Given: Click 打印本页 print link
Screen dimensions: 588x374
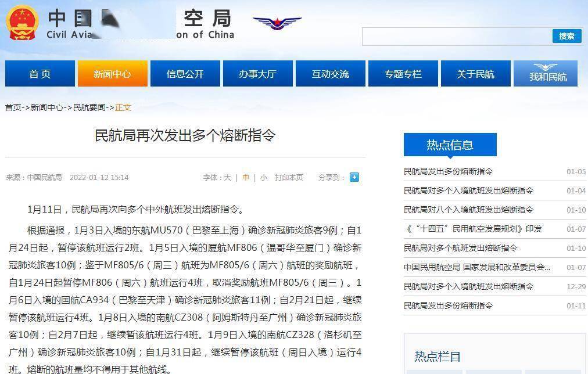Looking at the screenshot, I should pyautogui.click(x=289, y=177).
